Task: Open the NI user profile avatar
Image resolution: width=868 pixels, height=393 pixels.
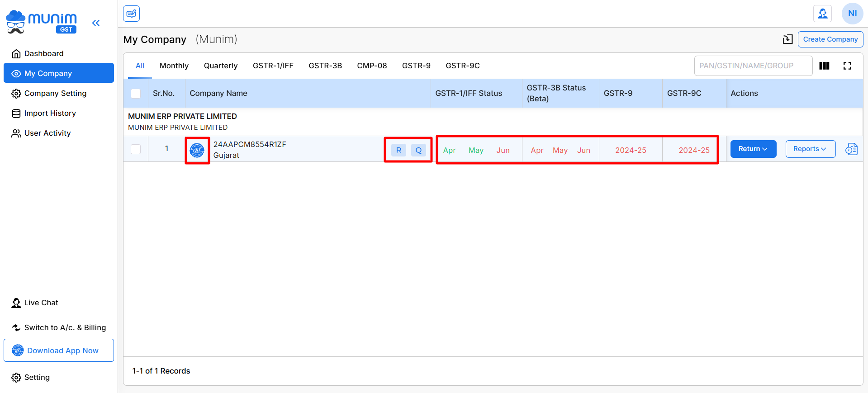Action: pyautogui.click(x=852, y=14)
